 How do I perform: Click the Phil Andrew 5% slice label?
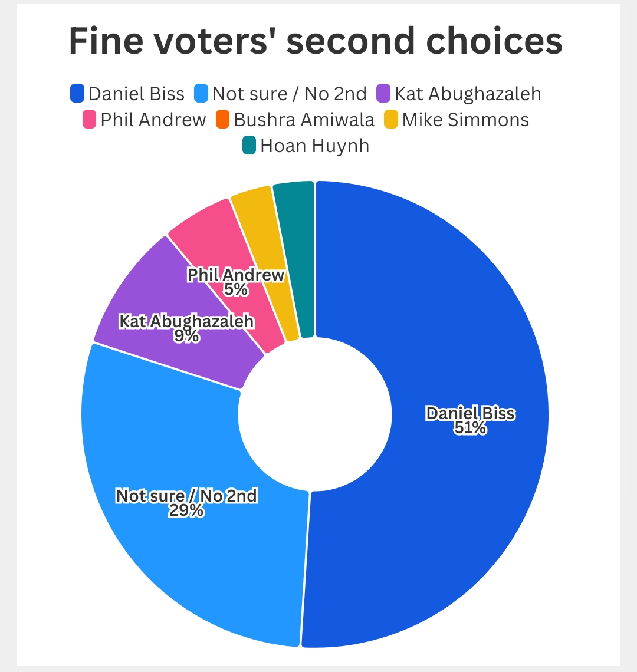coord(236,282)
